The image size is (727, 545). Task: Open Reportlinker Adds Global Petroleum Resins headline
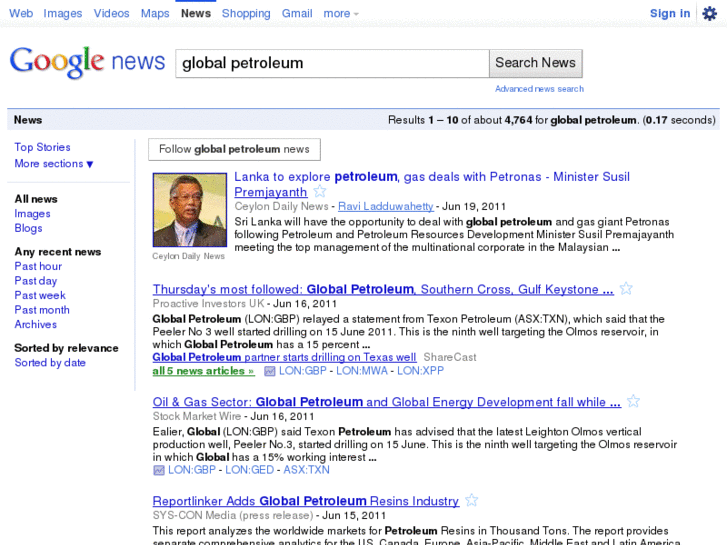tap(306, 501)
